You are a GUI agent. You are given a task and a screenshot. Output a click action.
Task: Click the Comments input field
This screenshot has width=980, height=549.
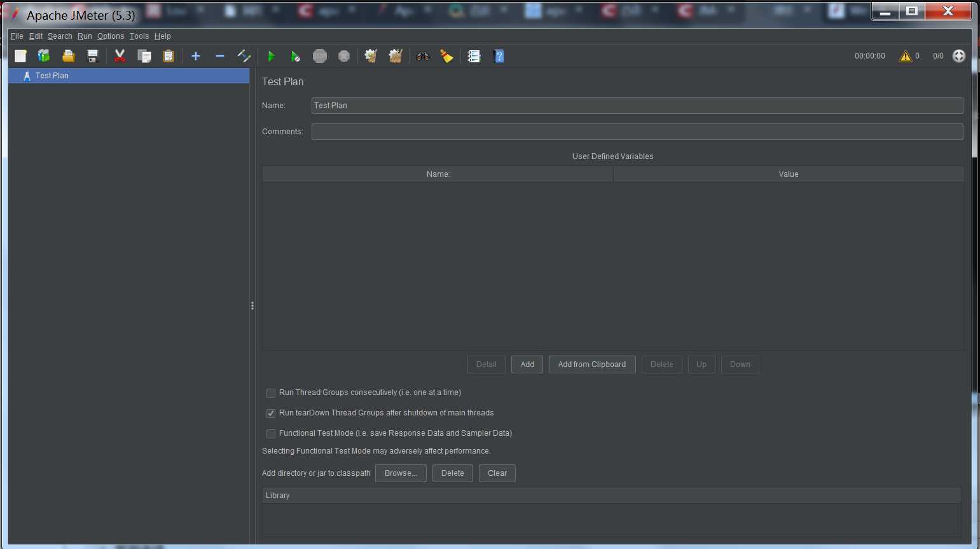tap(637, 132)
